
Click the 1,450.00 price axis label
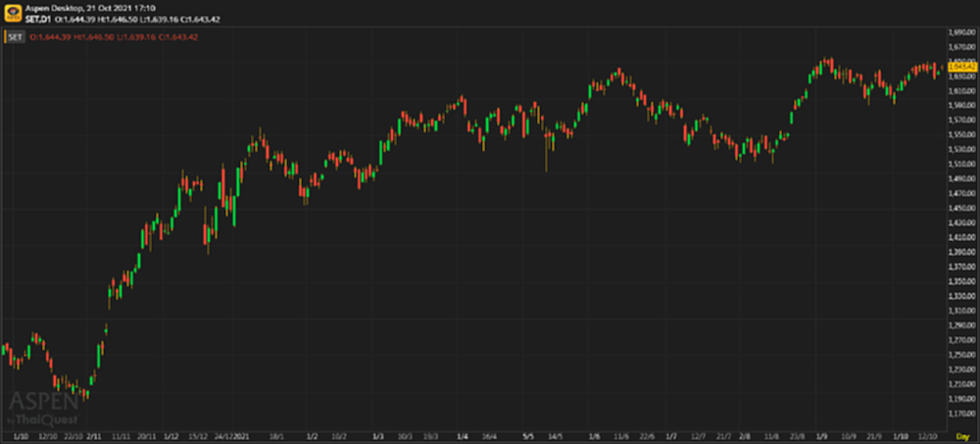coord(962,208)
